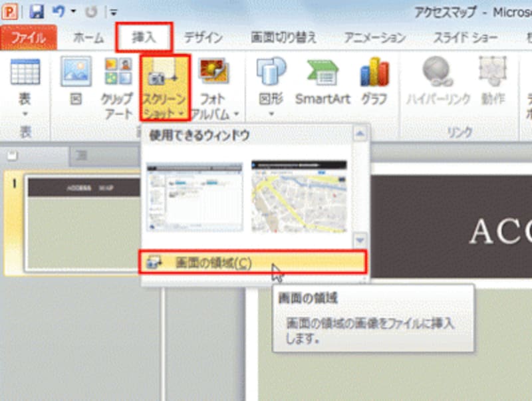The height and width of the screenshot is (401, 532).
Task: Click the Redo button in Quick Access
Action: coord(90,12)
